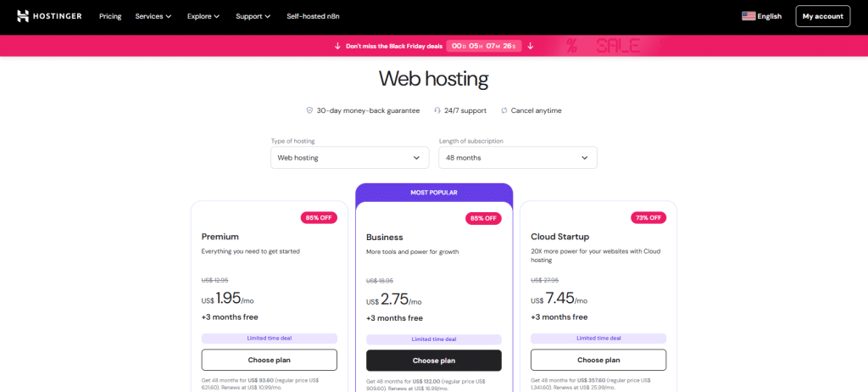Screen dimensions: 868x392
Task: Click the Cancel anytime text
Action: pos(536,110)
